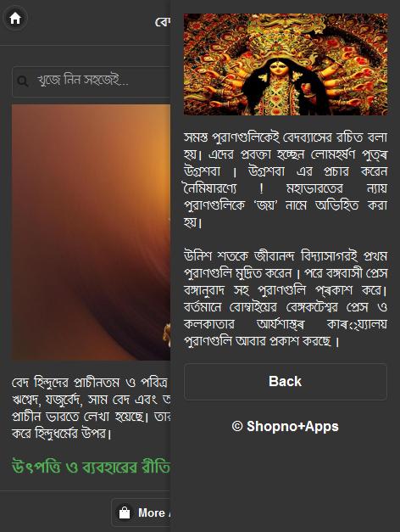The width and height of the screenshot is (400, 532).
Task: Click the line পুরাণগুলি আবার প্রকাশ করছে
Action: (261, 341)
